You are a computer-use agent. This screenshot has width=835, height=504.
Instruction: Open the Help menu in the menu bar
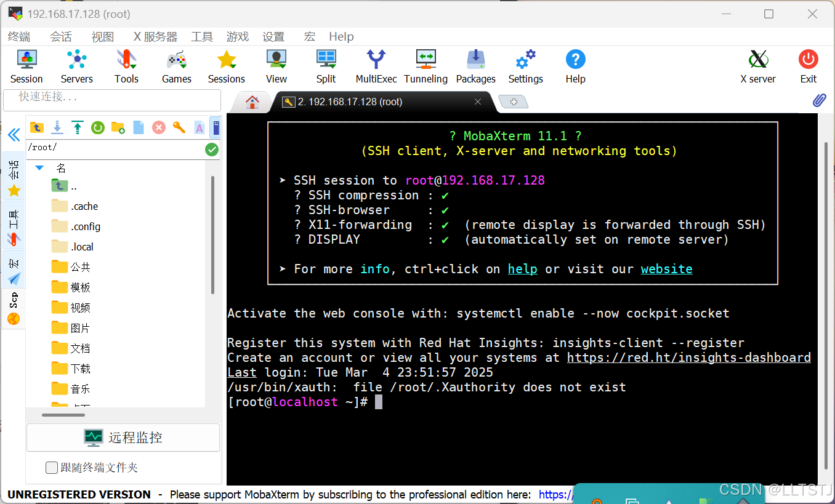pos(341,37)
